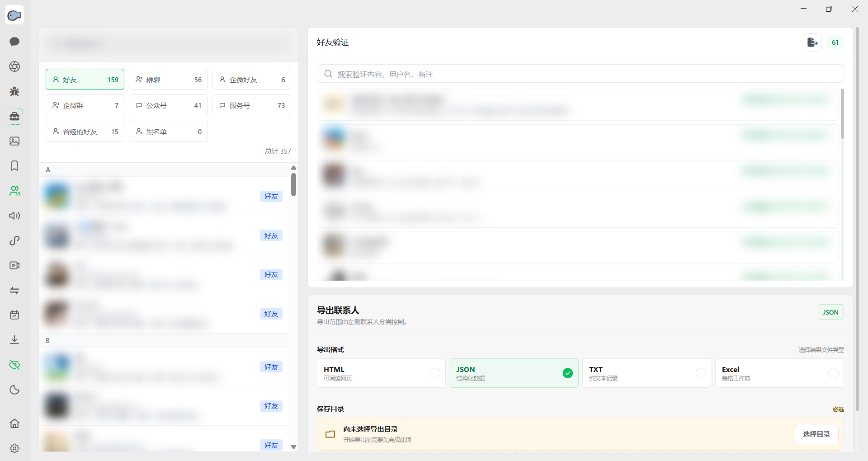Click the right panel main scrollbar
The image size is (868, 461).
pos(858,219)
